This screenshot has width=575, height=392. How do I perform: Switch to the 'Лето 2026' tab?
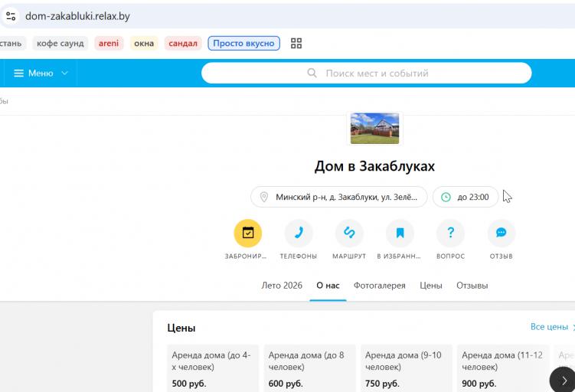coord(282,286)
